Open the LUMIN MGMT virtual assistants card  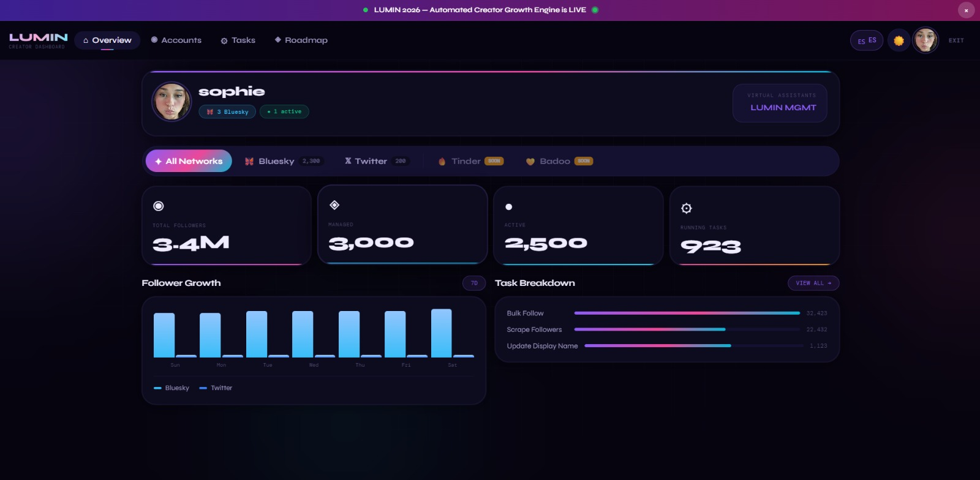[x=780, y=103]
